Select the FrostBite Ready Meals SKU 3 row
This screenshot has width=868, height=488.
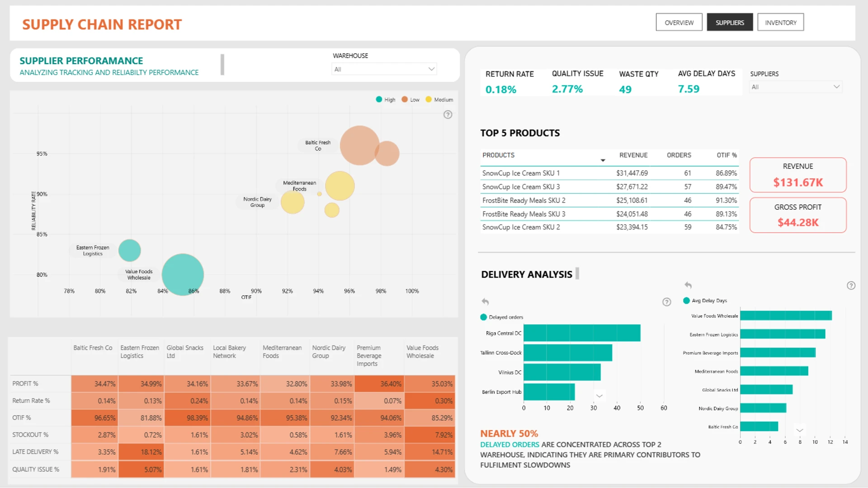[x=609, y=214]
